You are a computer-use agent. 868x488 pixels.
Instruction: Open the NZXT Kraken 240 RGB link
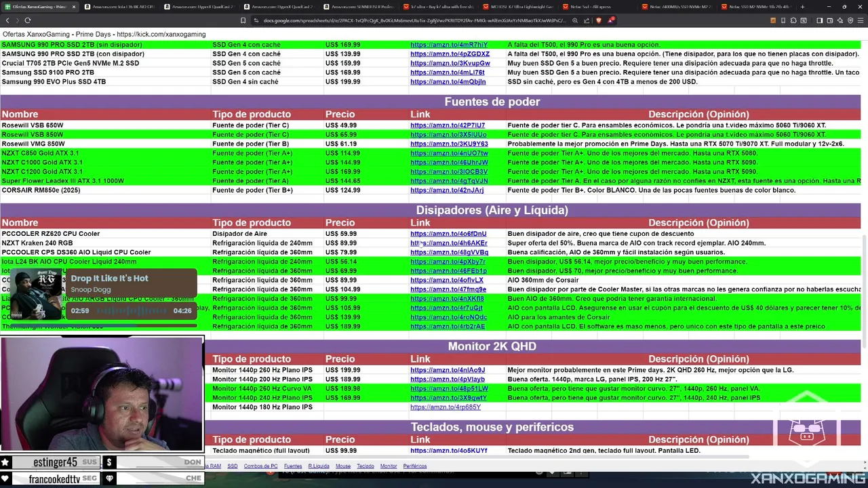coord(449,243)
